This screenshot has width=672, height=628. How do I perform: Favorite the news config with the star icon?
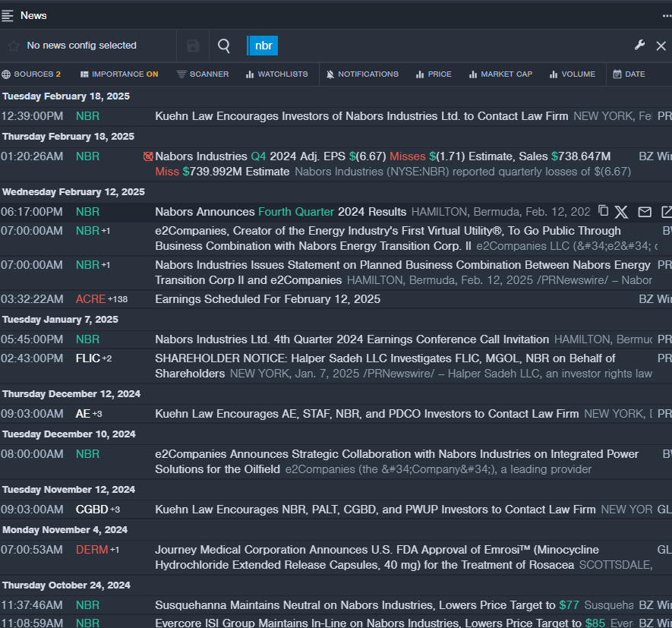pos(13,46)
